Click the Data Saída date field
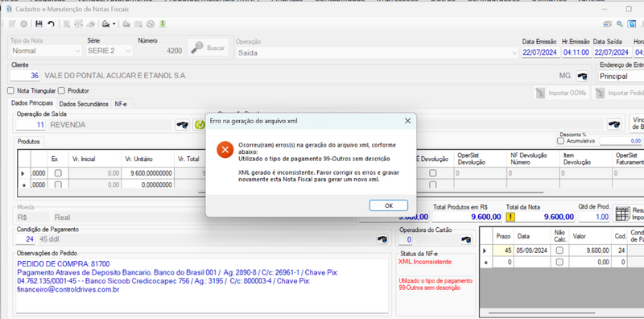644x319 pixels. pyautogui.click(x=612, y=52)
